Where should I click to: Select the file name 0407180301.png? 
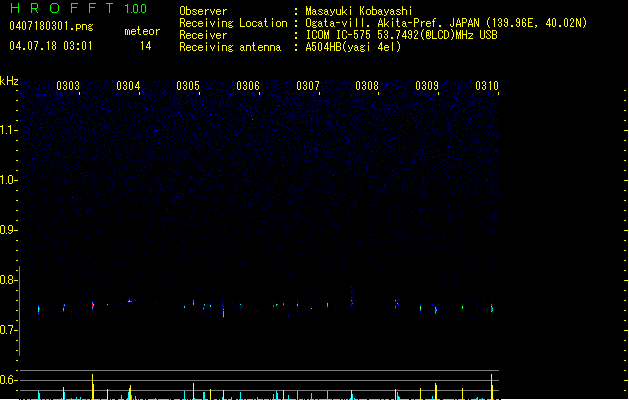[51, 26]
